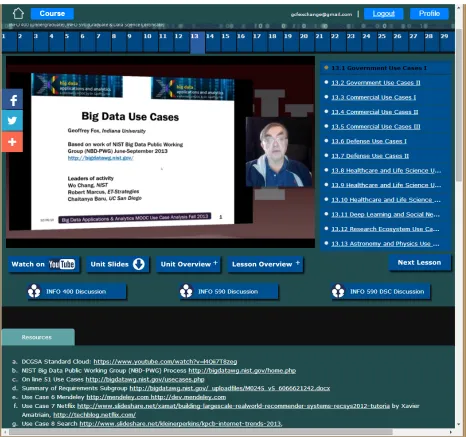Open DCGSA Standard Cloud YouTube link
Screen dimensions: 466x437
tap(165, 362)
